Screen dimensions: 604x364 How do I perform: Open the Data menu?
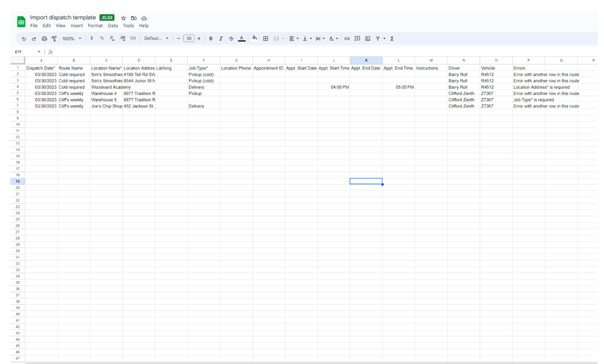coord(113,25)
